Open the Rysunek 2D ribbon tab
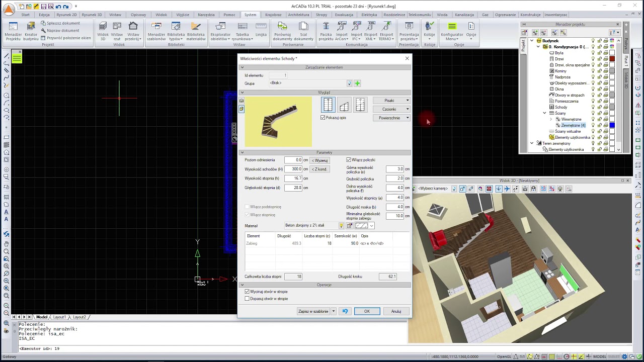Image resolution: width=644 pixels, height=362 pixels. coord(66,15)
